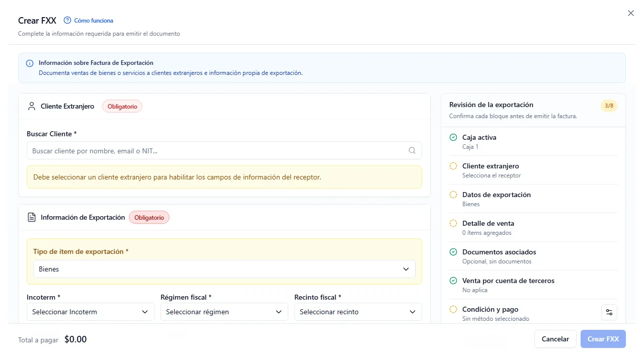Click the Cancelar button

coord(555,339)
